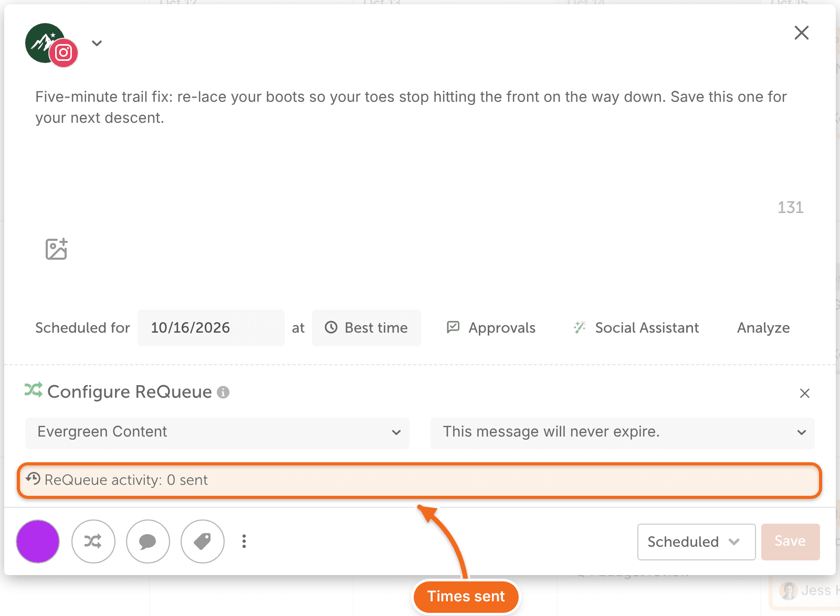Close the message composer dialog
This screenshot has height=616, width=840.
(x=801, y=33)
